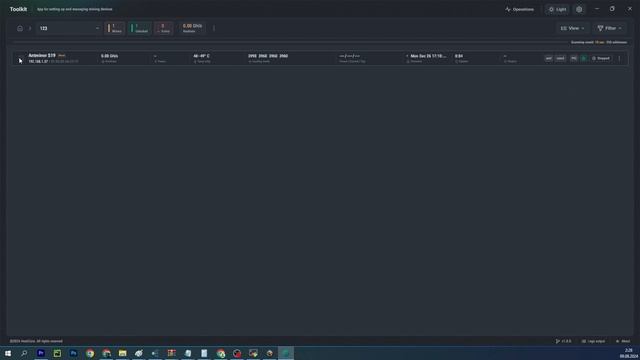Click the Antminer S19 device name
640x360 pixels.
point(42,56)
